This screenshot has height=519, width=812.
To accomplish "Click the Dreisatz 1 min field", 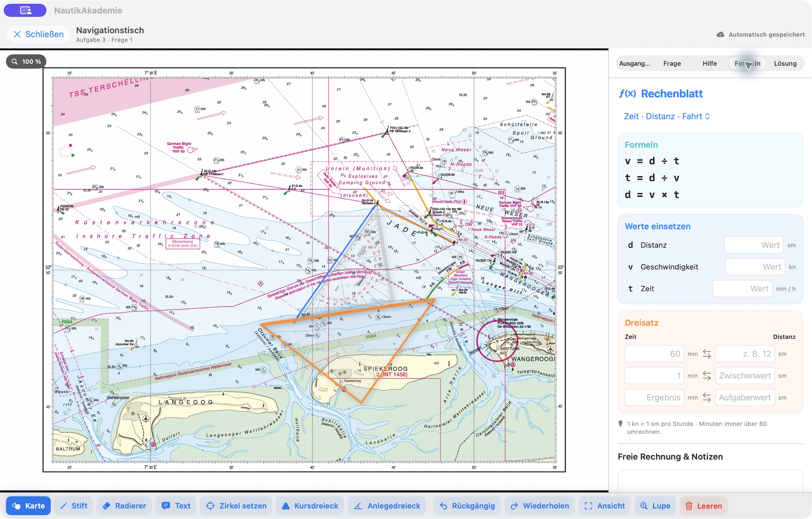I will click(x=654, y=376).
